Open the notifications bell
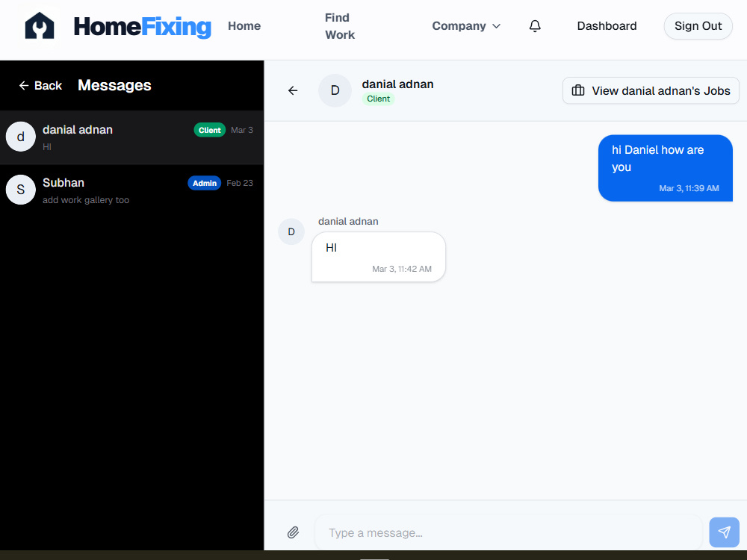The width and height of the screenshot is (747, 560). click(535, 26)
